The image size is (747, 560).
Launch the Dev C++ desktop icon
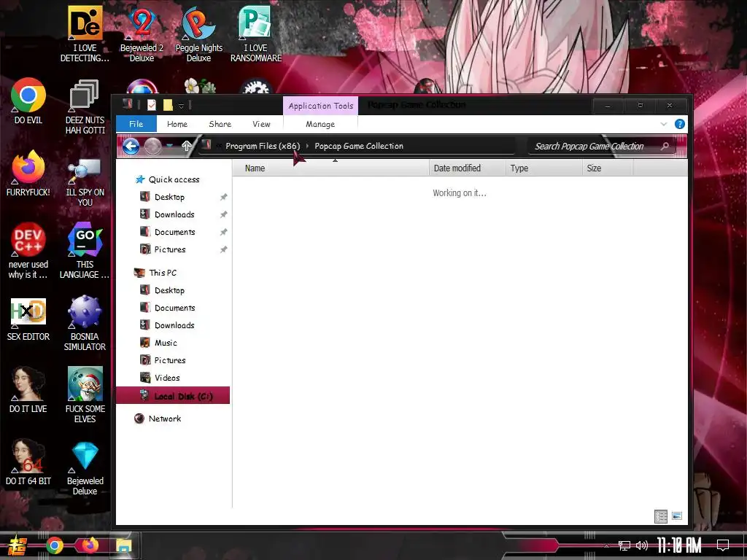pyautogui.click(x=28, y=251)
